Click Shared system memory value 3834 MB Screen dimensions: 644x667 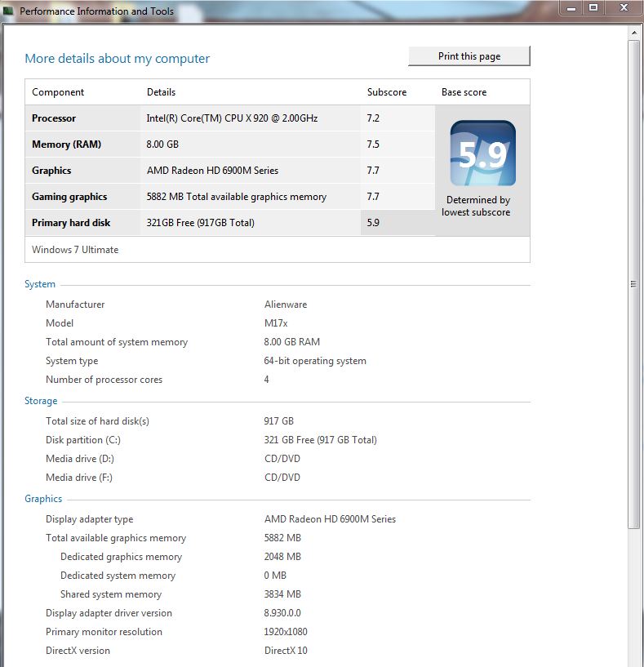(282, 594)
